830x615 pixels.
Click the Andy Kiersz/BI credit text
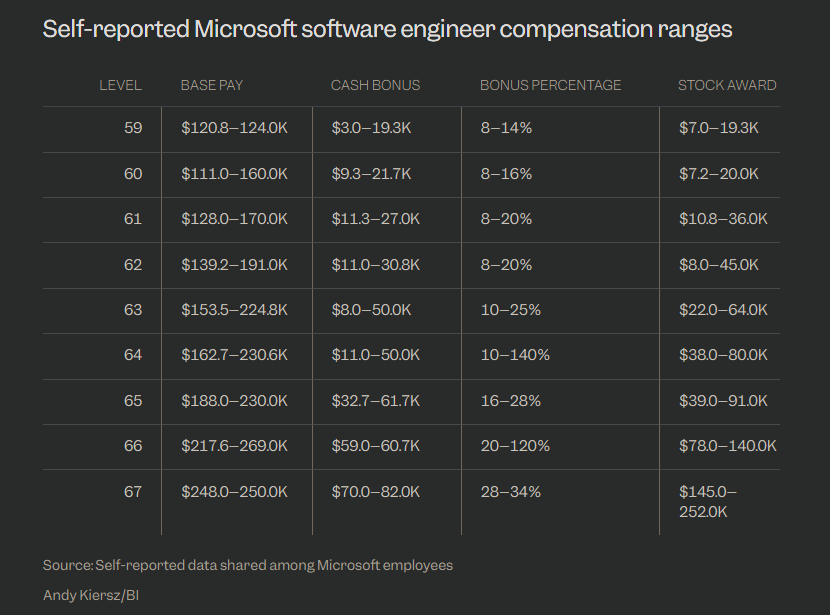tap(90, 595)
